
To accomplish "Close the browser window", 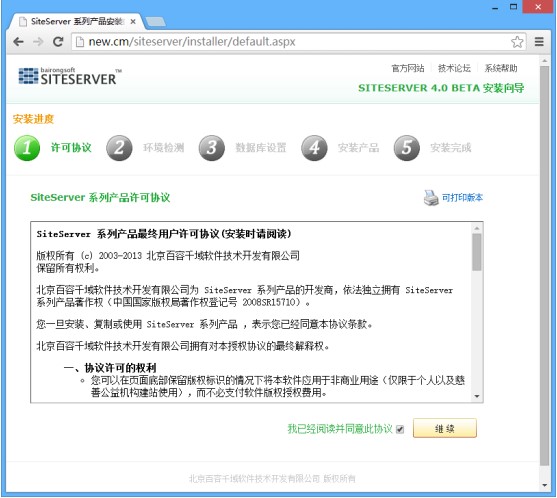I will pos(538,7).
